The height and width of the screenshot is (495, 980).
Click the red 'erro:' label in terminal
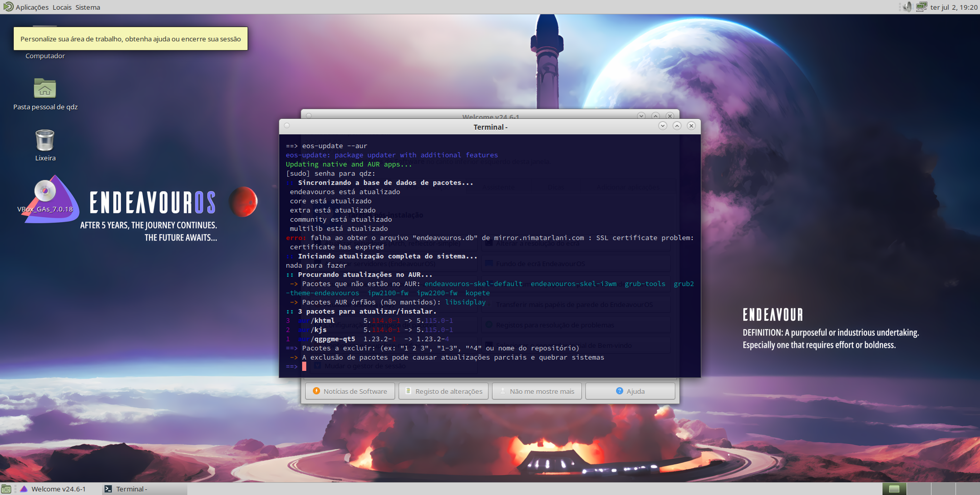pos(296,238)
